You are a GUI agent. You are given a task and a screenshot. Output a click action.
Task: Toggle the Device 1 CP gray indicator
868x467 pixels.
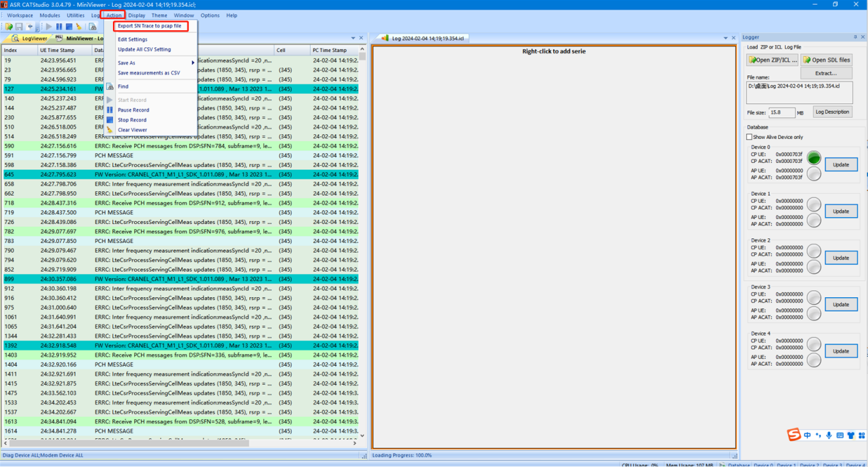[x=813, y=204]
